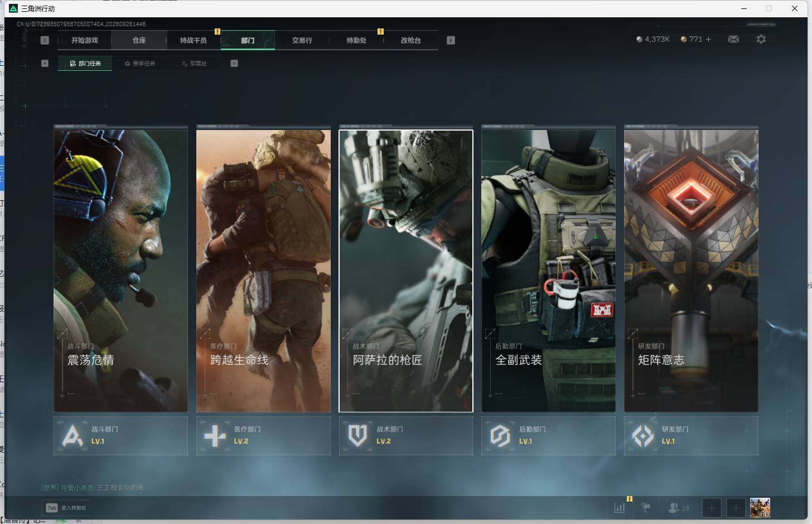The width and height of the screenshot is (812, 524).
Task: Click the 三角洲行动 app icon in title bar
Action: pyautogui.click(x=13, y=8)
